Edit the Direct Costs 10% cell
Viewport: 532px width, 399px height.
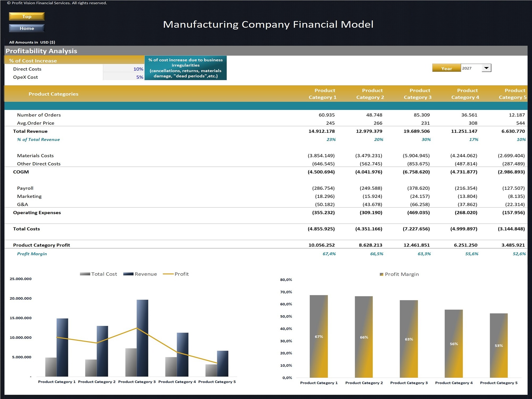124,69
